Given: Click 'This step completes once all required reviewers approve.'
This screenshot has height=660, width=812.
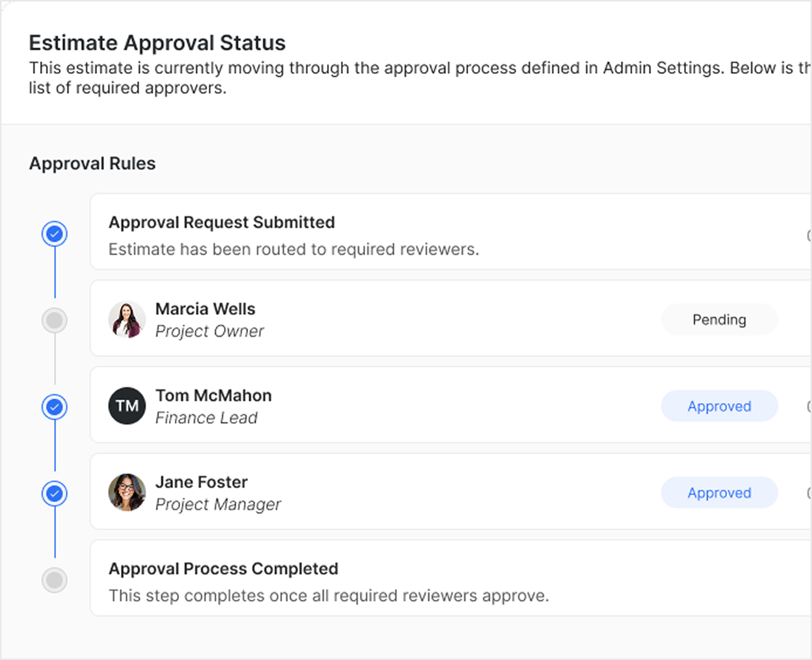Looking at the screenshot, I should (x=329, y=596).
